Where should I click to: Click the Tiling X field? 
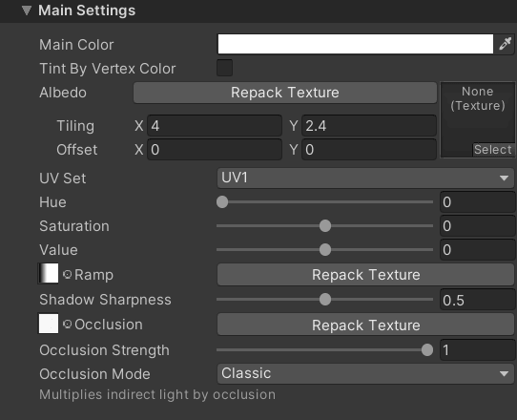click(x=215, y=126)
